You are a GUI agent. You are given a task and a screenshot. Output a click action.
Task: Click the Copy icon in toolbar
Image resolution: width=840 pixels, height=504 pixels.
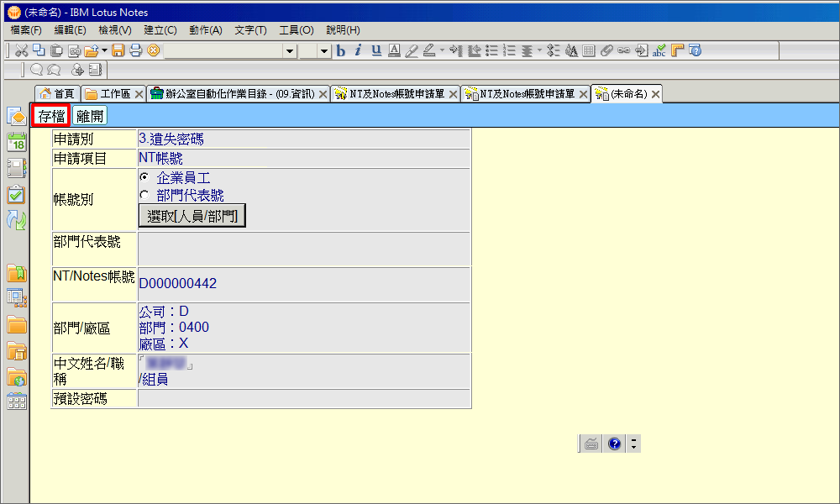(39, 50)
